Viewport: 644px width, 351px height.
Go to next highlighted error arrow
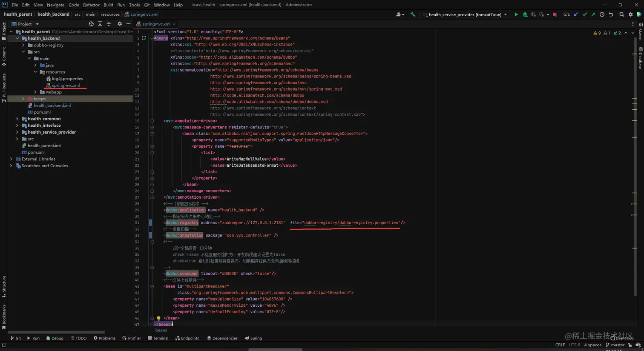pyautogui.click(x=633, y=33)
